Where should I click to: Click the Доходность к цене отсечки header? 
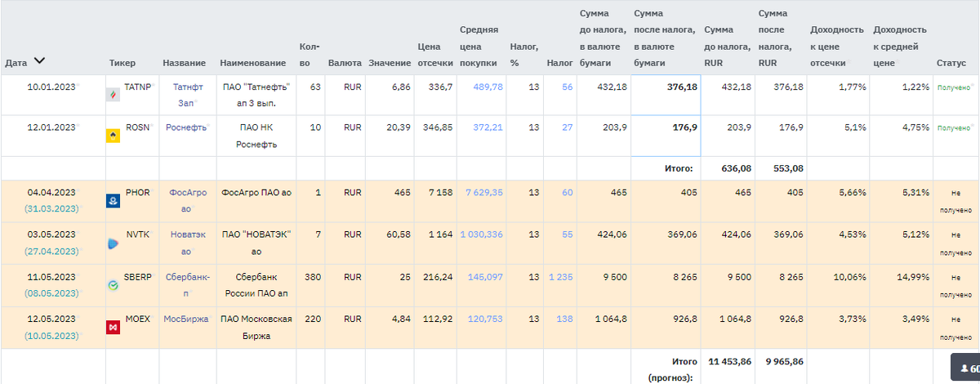[836, 47]
